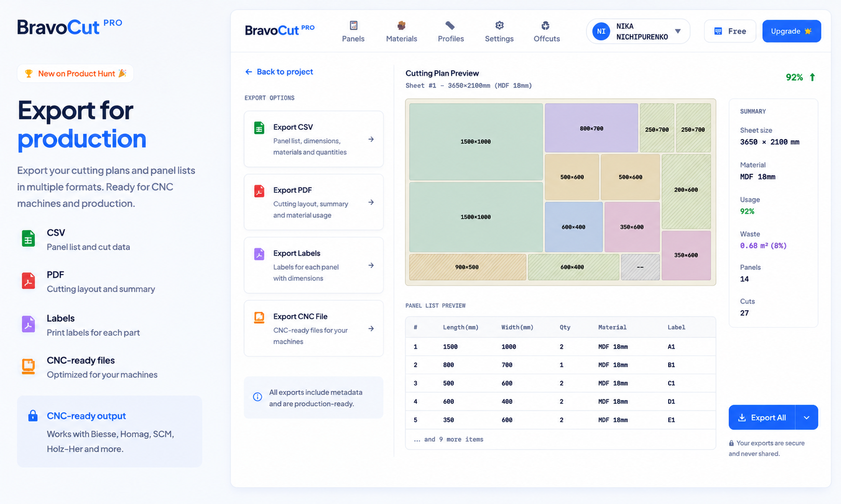Click the Export PDF file icon

pyautogui.click(x=259, y=191)
